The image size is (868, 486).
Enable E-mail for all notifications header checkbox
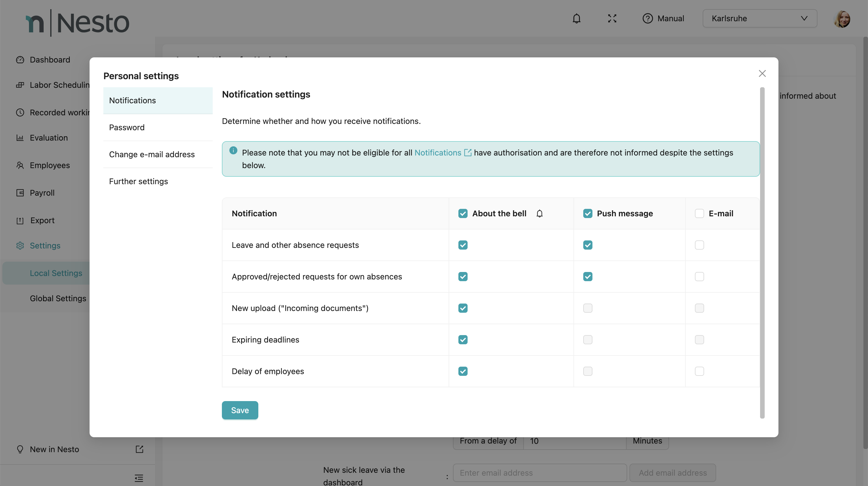click(699, 213)
